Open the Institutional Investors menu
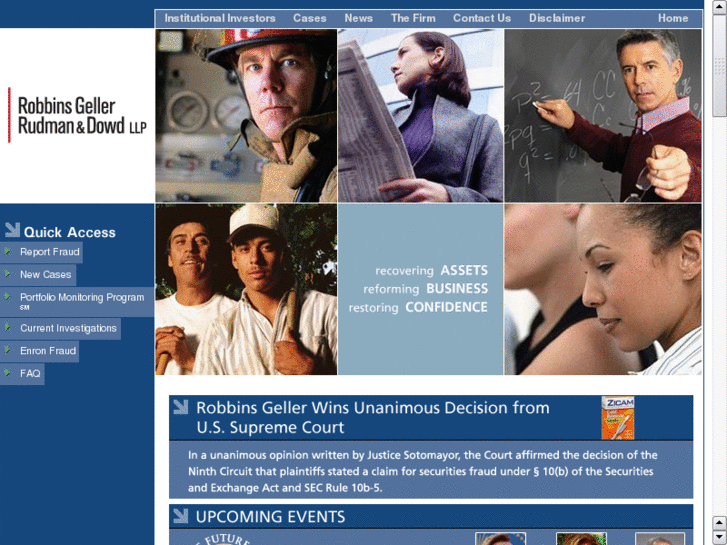The width and height of the screenshot is (727, 545). click(x=220, y=19)
